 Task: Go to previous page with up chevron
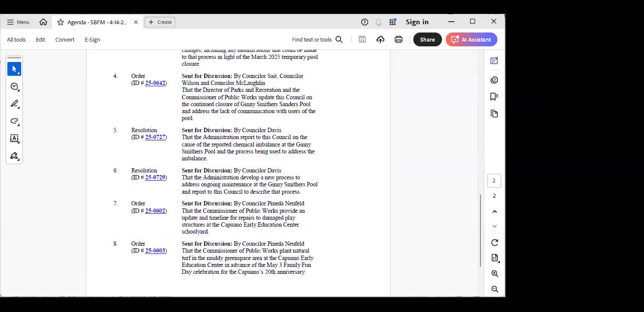(x=495, y=211)
